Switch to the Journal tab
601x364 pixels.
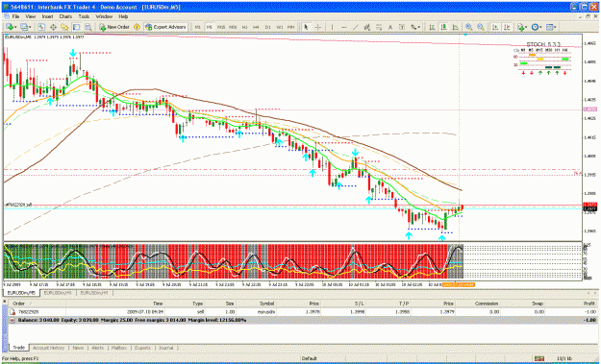[166, 348]
